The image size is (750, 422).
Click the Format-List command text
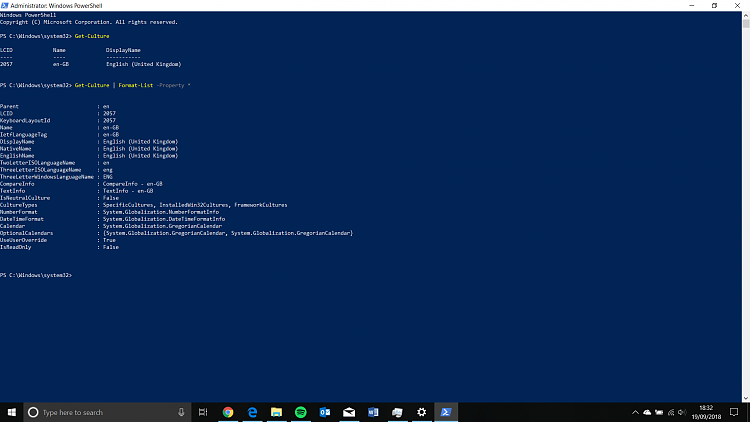135,85
